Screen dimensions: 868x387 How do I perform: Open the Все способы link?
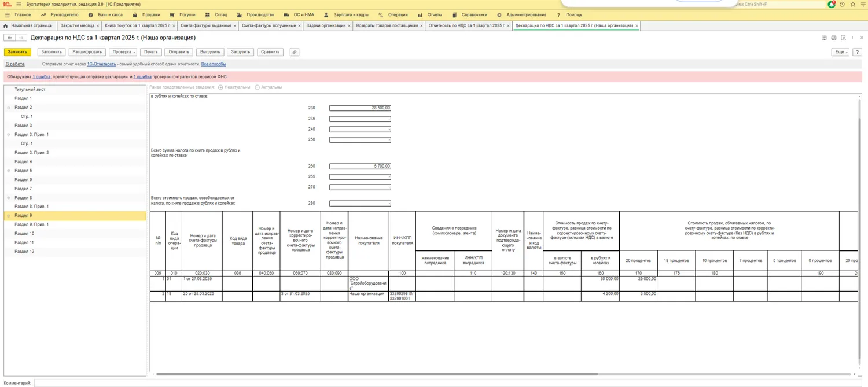click(x=214, y=64)
